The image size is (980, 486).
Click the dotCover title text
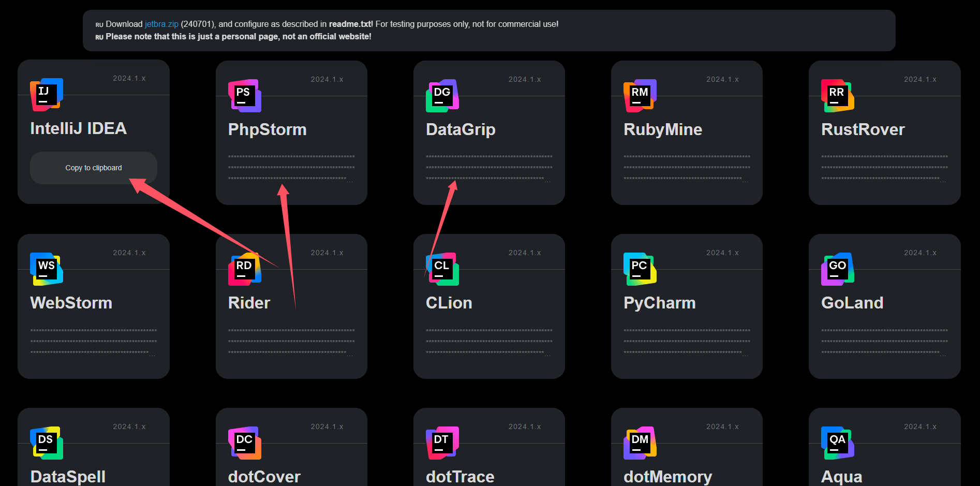tap(264, 477)
